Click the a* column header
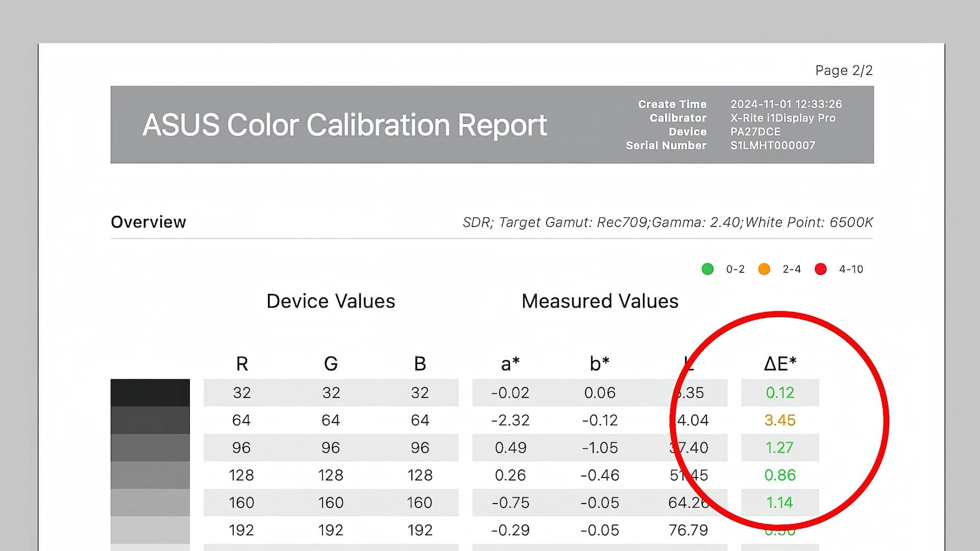The height and width of the screenshot is (551, 980). point(510,364)
